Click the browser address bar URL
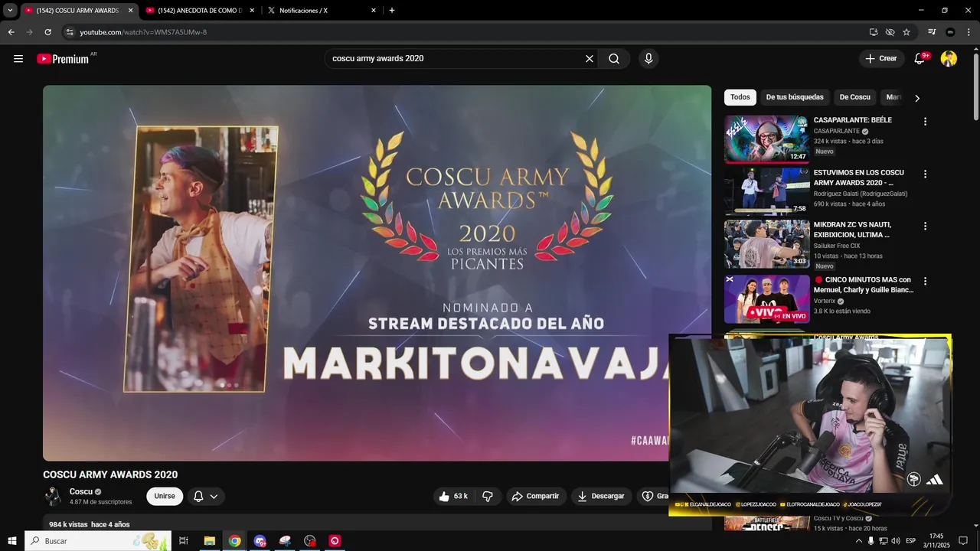Viewport: 980px width, 551px height. click(x=143, y=32)
